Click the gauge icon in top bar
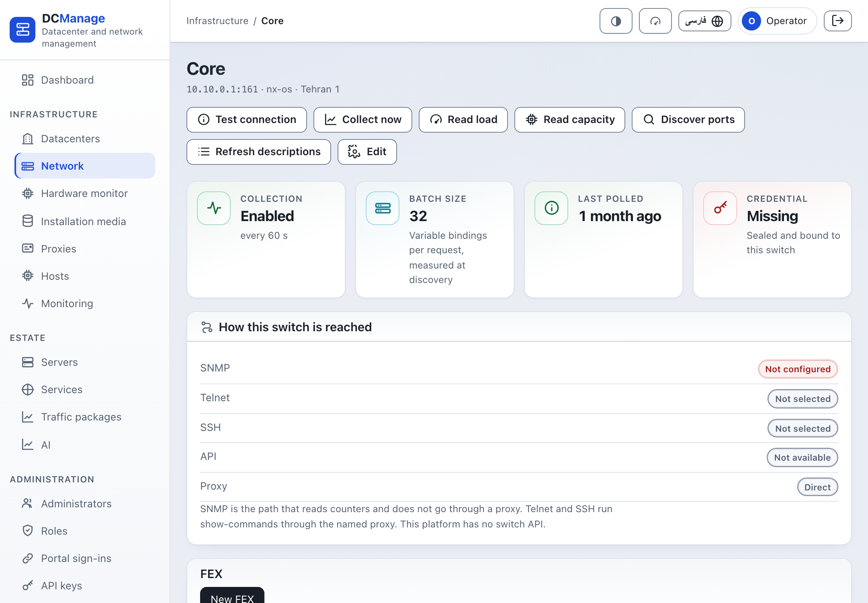Viewport: 868px width, 603px height. point(655,21)
